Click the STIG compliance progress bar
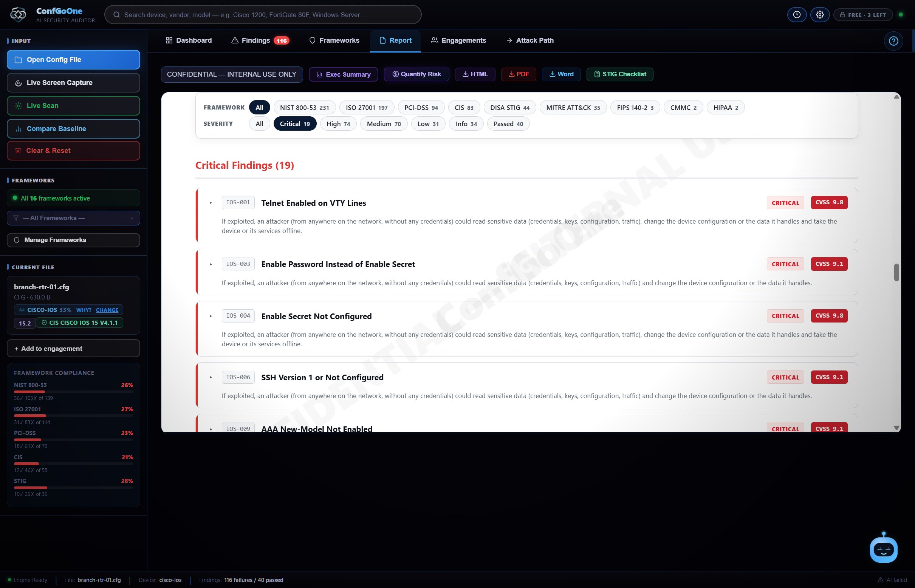Viewport: 915px width, 588px height. (x=73, y=488)
